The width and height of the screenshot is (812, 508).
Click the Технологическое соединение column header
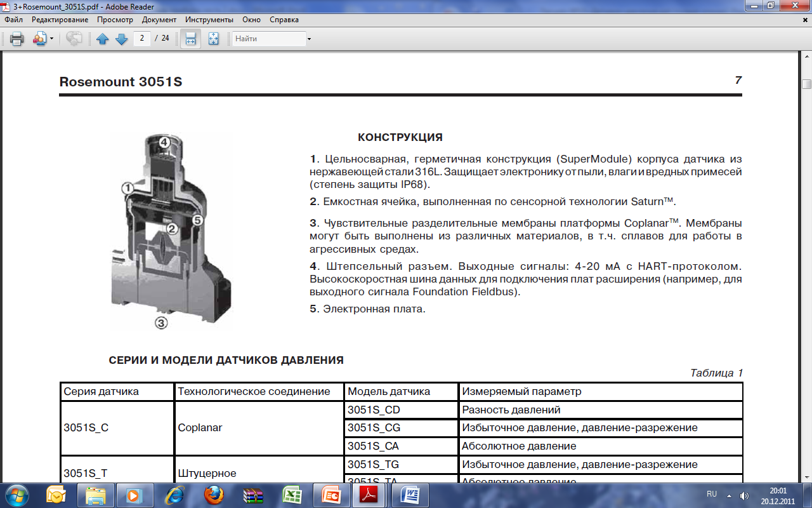coord(259,391)
